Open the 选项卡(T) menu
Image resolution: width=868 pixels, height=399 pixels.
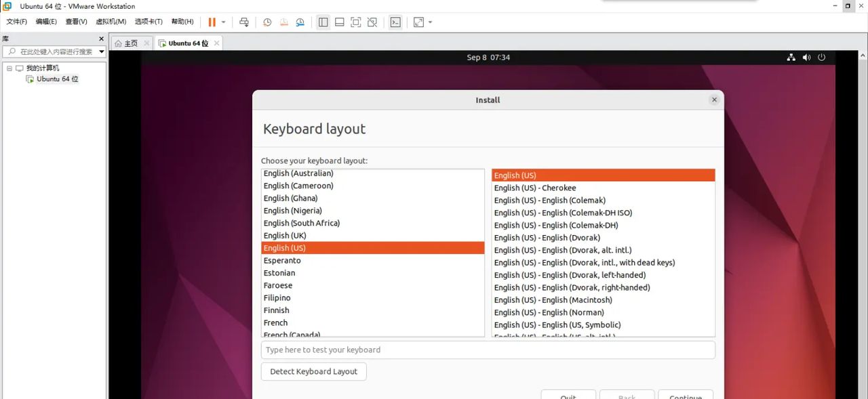[149, 22]
